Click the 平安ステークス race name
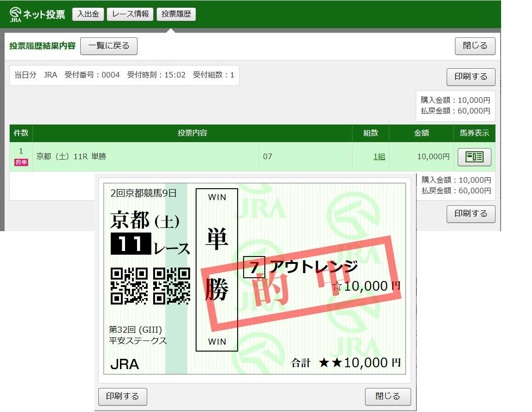532x412 pixels. point(138,341)
